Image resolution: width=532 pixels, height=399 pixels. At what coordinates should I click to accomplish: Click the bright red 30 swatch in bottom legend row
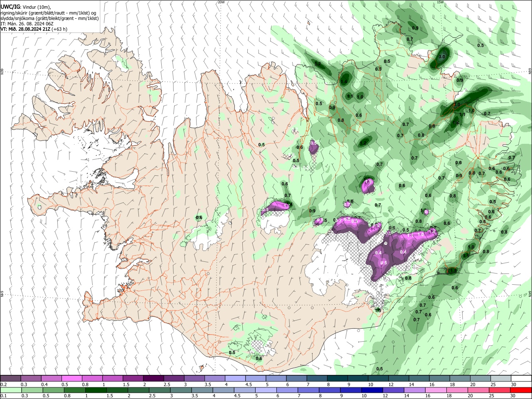coord(521,390)
